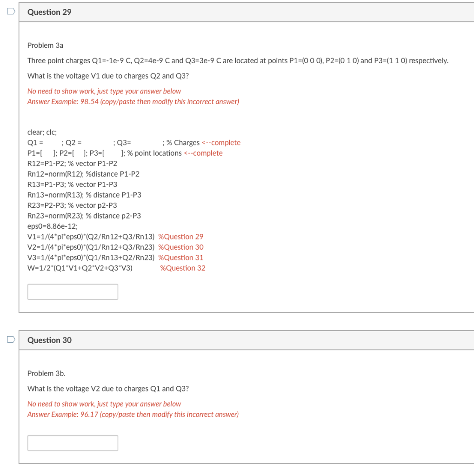The image size is (474, 476).
Task: Select the Question 29 header
Action: 49,12
